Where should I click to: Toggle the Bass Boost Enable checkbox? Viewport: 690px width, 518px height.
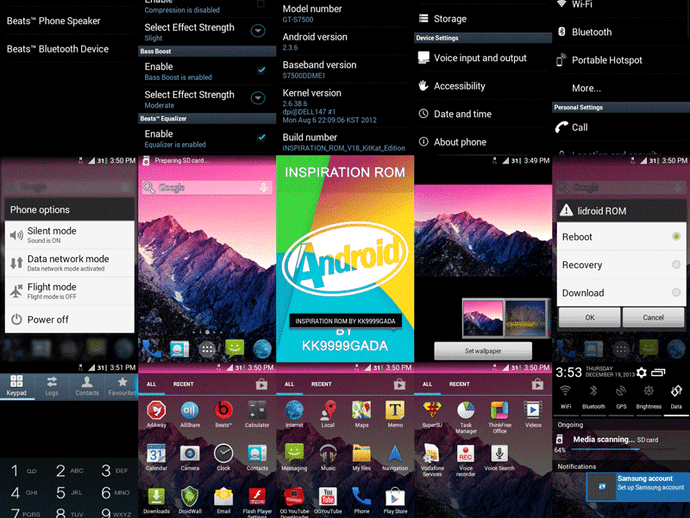tap(261, 70)
